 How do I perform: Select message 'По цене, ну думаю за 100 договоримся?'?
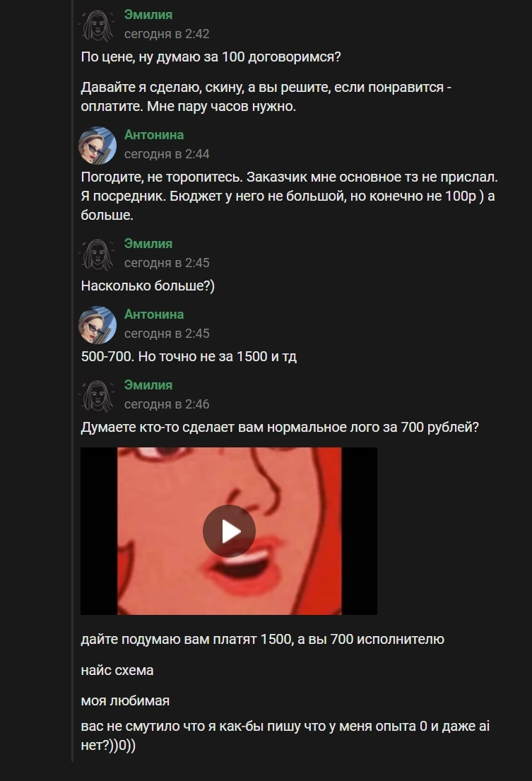pos(211,57)
